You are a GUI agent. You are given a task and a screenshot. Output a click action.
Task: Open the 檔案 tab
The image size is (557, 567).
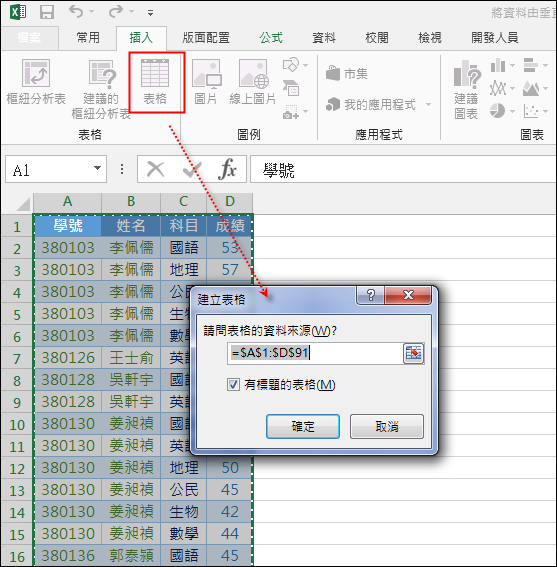[x=29, y=38]
